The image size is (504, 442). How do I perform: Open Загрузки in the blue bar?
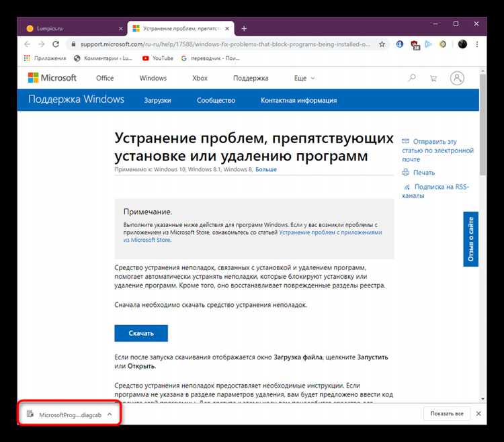click(157, 100)
